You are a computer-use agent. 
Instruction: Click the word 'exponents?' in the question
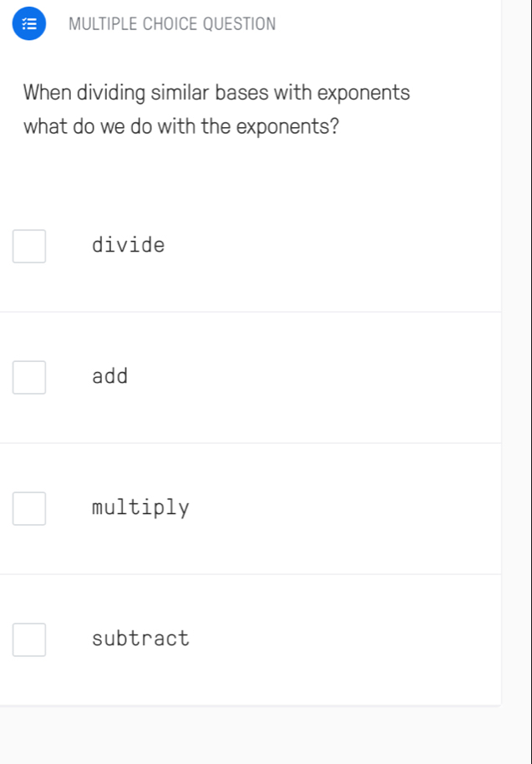tap(287, 127)
